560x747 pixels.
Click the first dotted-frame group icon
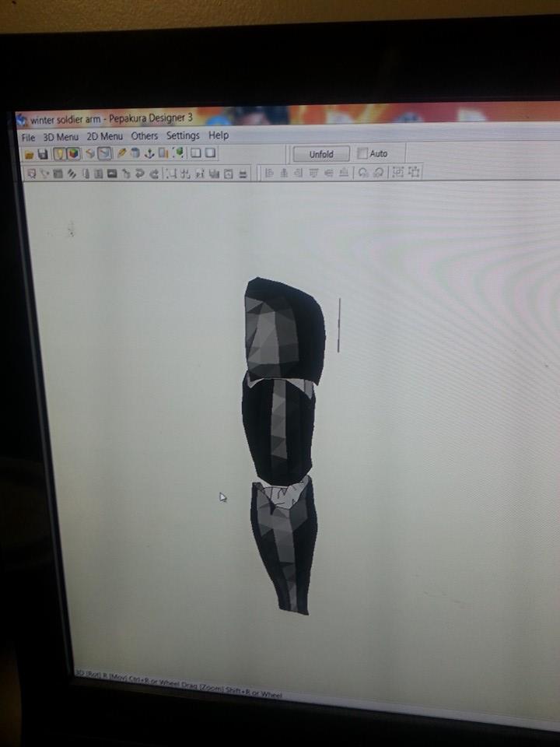tap(397, 171)
